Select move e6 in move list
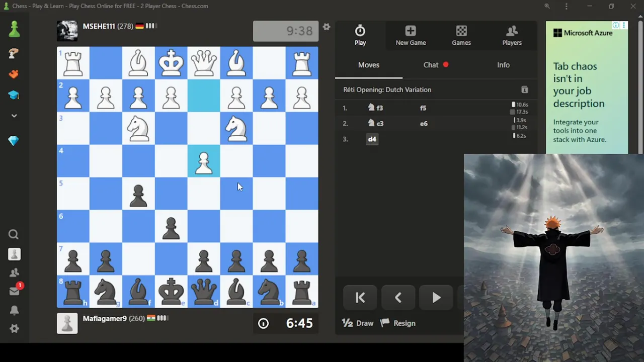Image resolution: width=644 pixels, height=362 pixels. 424,123
